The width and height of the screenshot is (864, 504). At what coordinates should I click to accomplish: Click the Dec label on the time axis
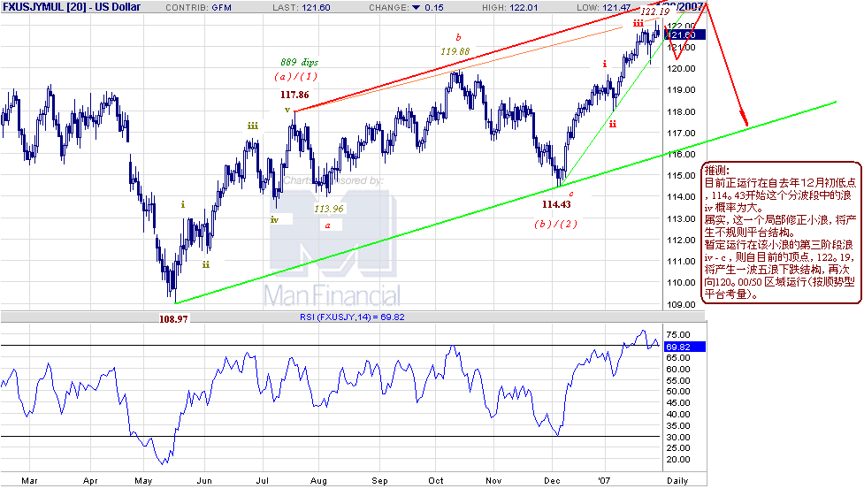tap(552, 481)
